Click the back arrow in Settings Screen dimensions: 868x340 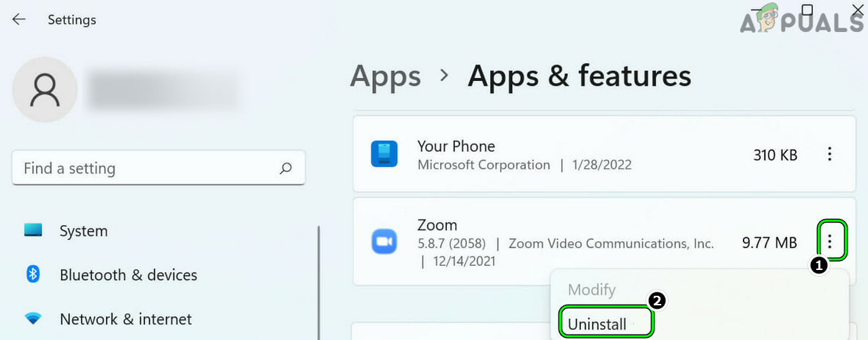pos(19,20)
